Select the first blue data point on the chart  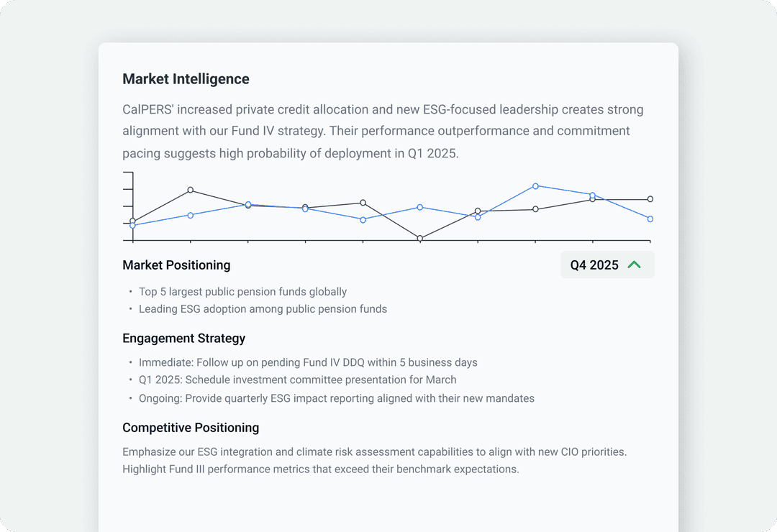click(132, 225)
